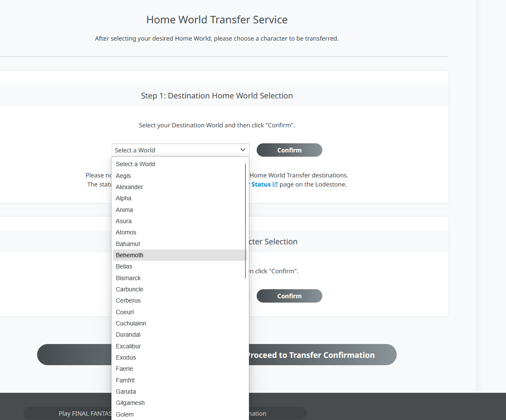Choose Coeurl from the list
506x420 pixels.
[180, 313]
